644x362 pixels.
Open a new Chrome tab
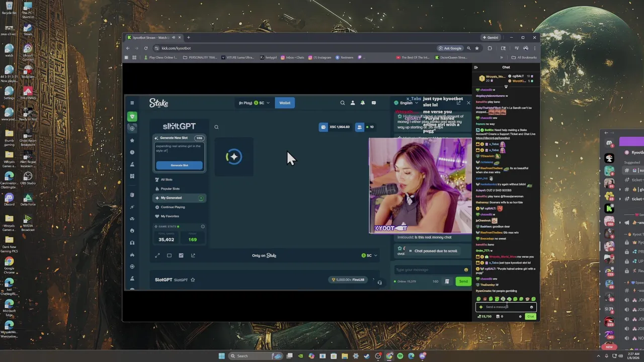189,38
